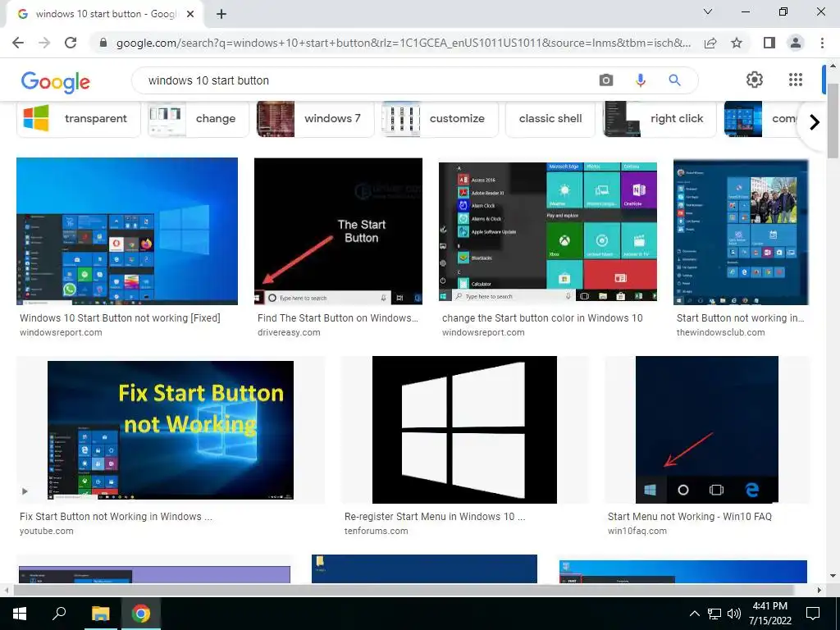
Task: View site security lock info
Action: click(103, 43)
